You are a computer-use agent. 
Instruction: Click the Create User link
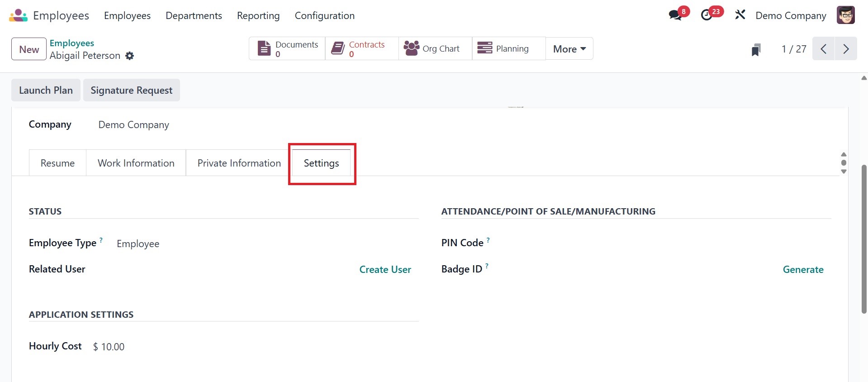(x=385, y=270)
